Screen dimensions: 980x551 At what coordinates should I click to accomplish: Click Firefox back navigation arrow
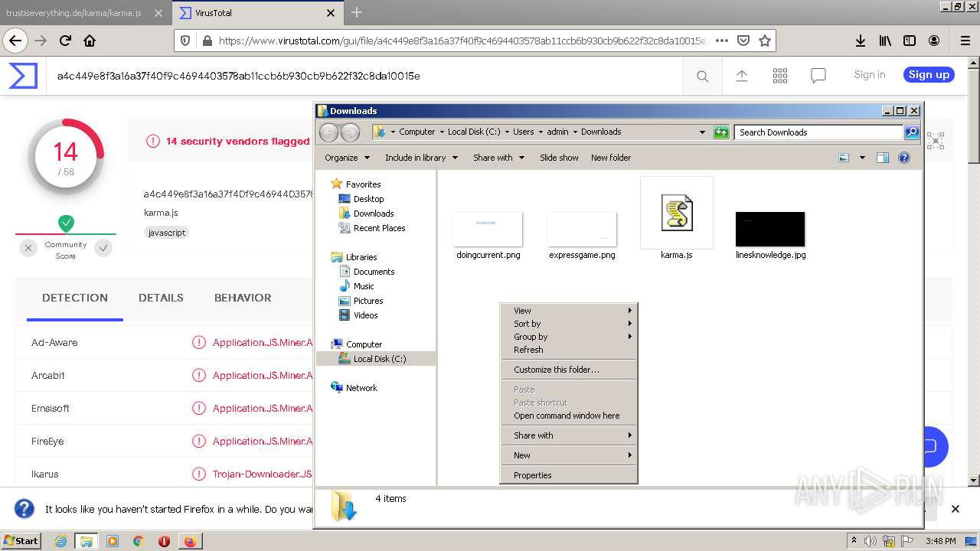[x=15, y=41]
